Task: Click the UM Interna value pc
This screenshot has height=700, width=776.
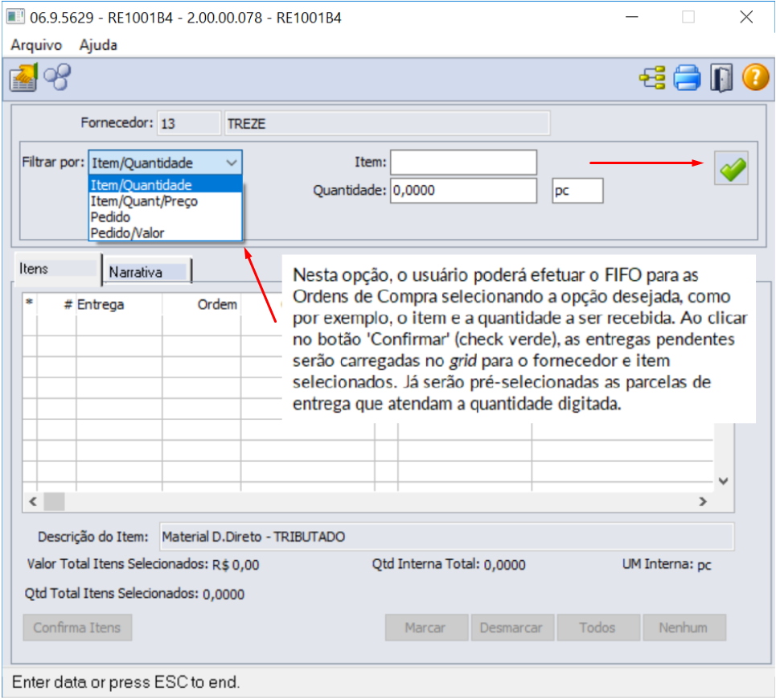Action: 704,565
